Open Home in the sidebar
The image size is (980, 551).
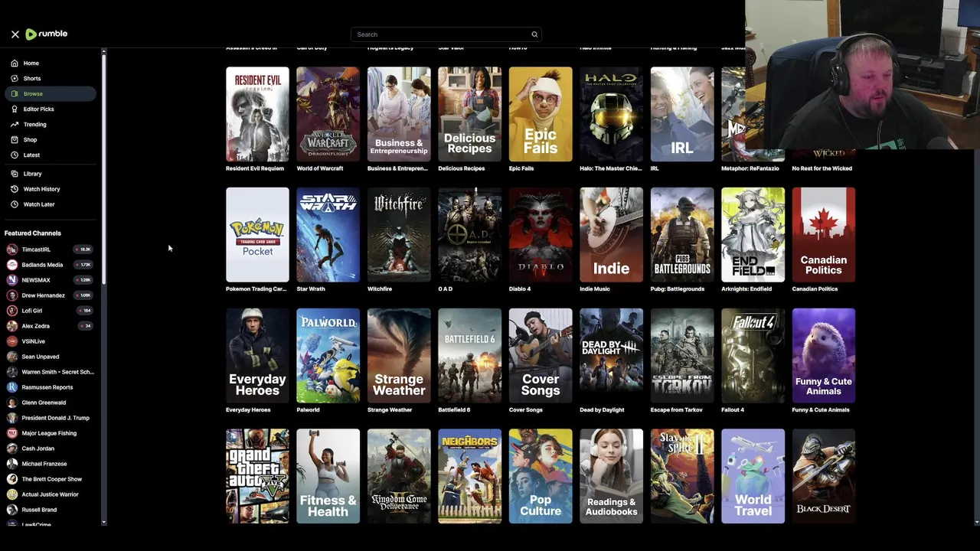point(51,64)
